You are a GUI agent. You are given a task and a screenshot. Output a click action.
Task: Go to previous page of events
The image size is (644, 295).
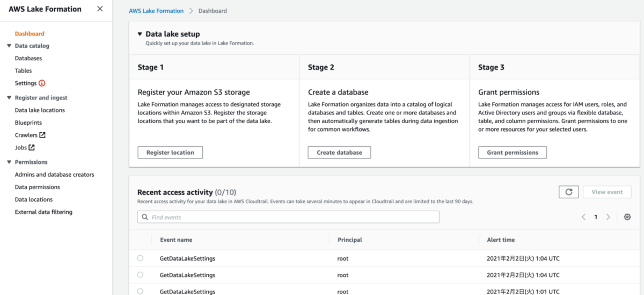[x=583, y=217]
